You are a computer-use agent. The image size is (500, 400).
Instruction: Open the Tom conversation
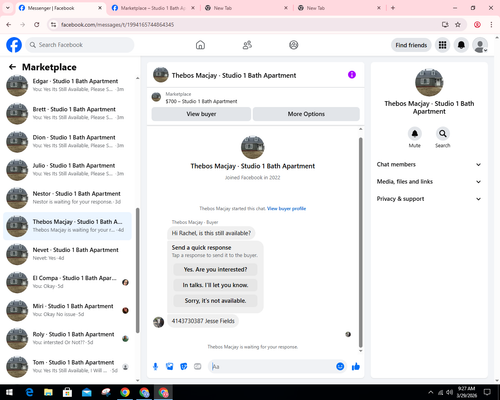68,366
